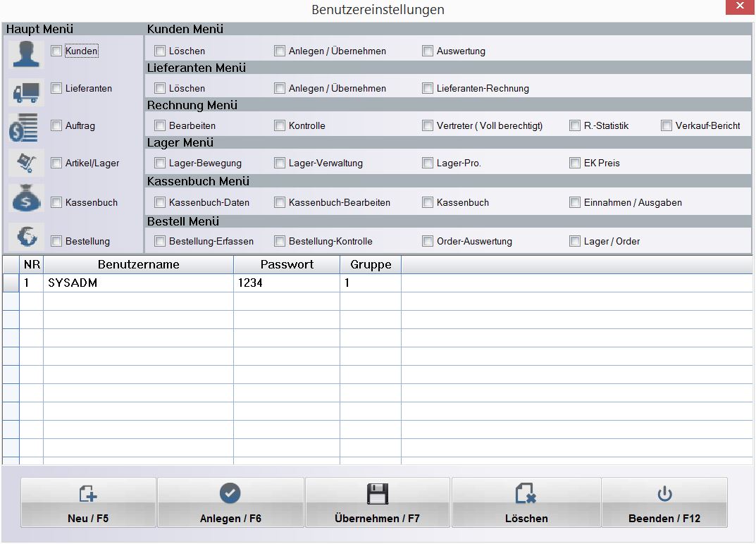
Task: Click the Benutzername column header
Action: pos(138,264)
